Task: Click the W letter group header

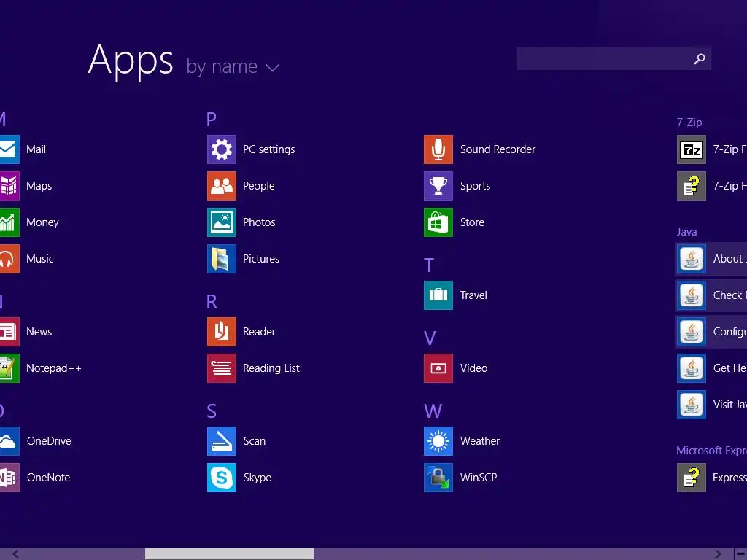Action: [433, 411]
